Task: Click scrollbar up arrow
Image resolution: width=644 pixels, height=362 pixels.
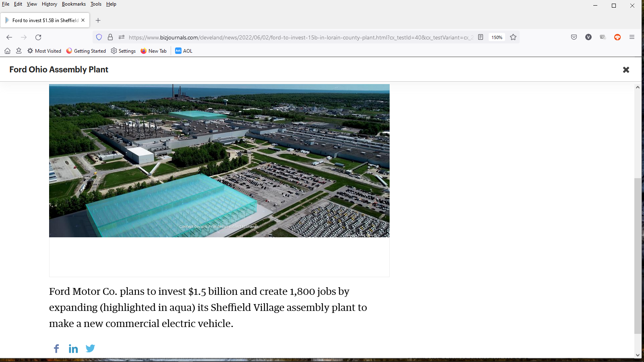Action: [x=638, y=87]
